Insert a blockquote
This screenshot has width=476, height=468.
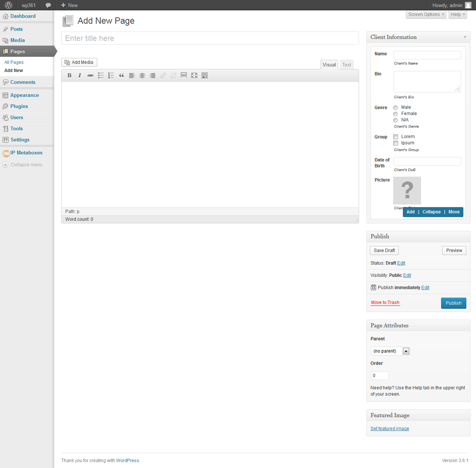pos(121,75)
